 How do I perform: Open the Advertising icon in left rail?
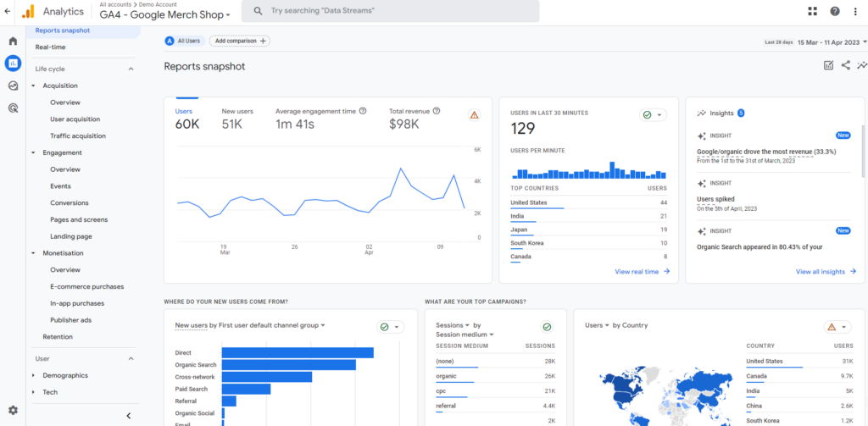coord(13,108)
